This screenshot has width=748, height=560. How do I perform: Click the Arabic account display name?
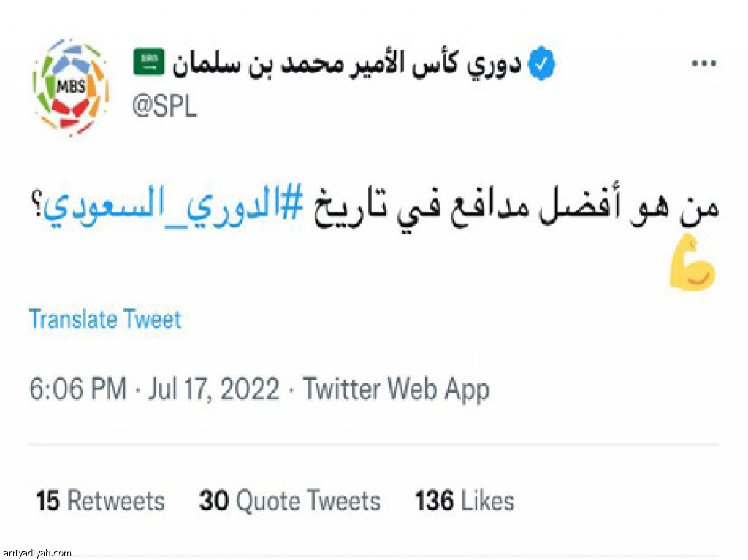coord(346,64)
